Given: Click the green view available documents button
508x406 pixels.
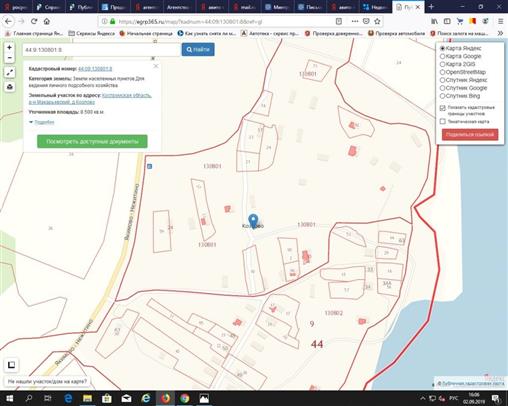Looking at the screenshot, I should tap(92, 141).
